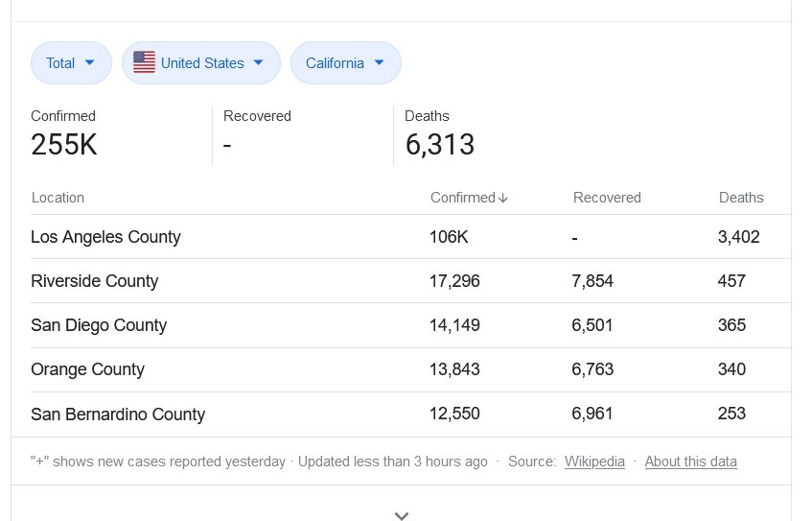
Task: Open the United States country dropdown
Action: (x=201, y=63)
